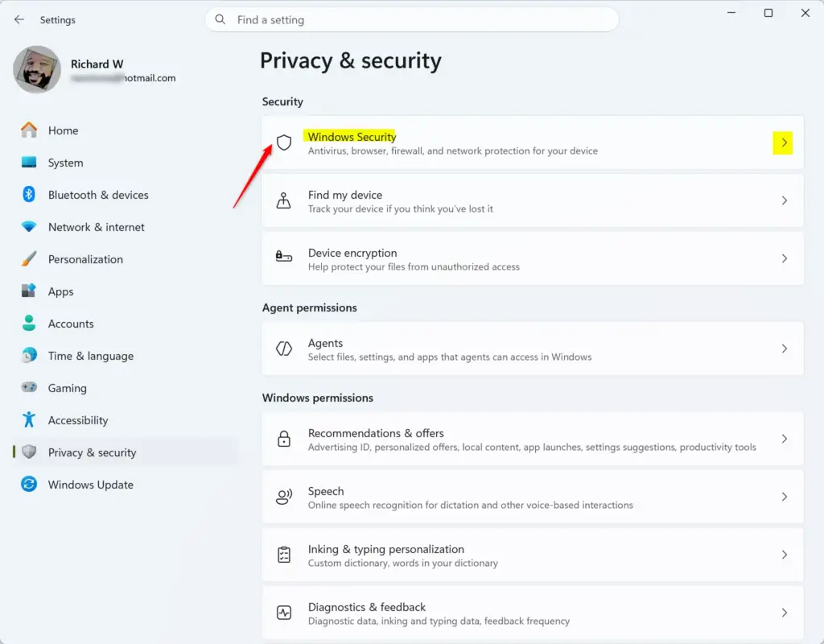
Task: Open the Windows Security title link
Action: pos(352,137)
